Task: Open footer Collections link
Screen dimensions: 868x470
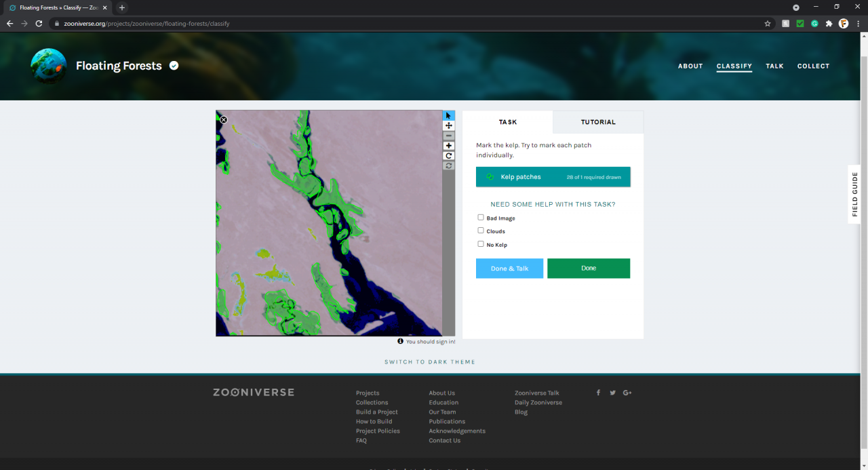Action: [372, 403]
